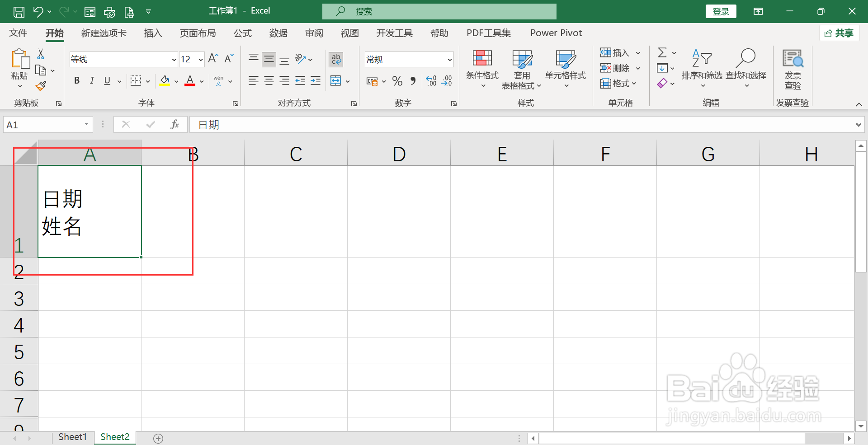
Task: Expand the formula bar
Action: 859,125
